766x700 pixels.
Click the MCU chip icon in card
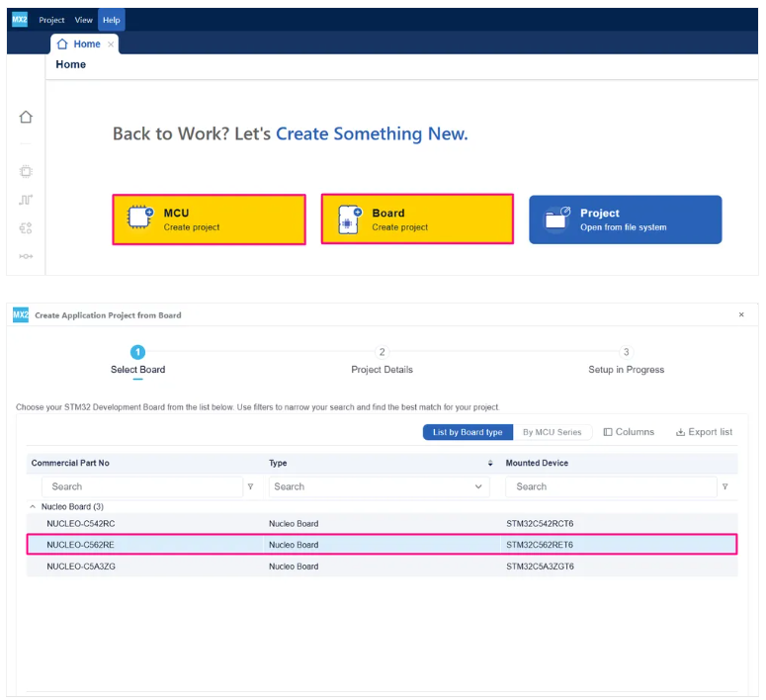pos(140,218)
